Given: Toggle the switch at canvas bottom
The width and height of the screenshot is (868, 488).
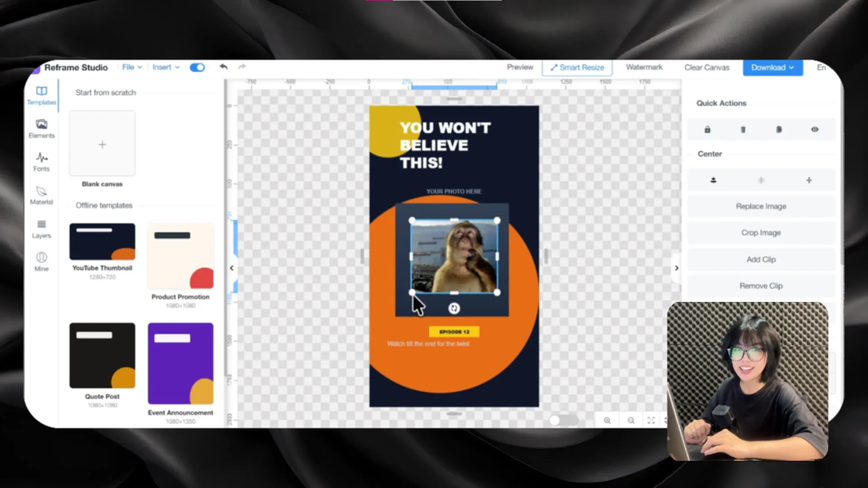Looking at the screenshot, I should (563, 420).
